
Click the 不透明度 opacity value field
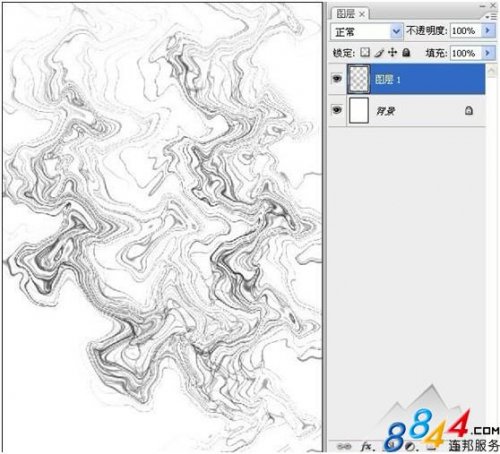pyautogui.click(x=465, y=31)
